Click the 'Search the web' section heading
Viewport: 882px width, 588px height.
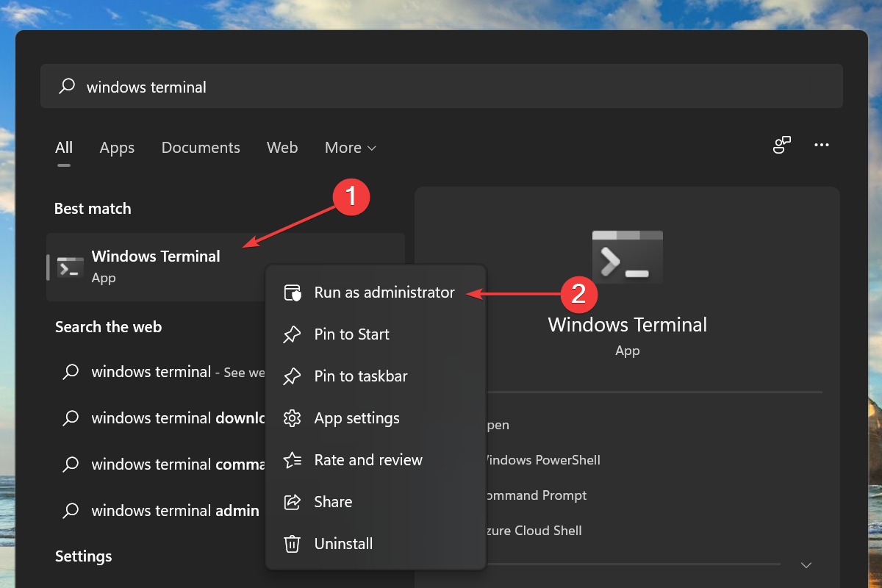coord(108,327)
